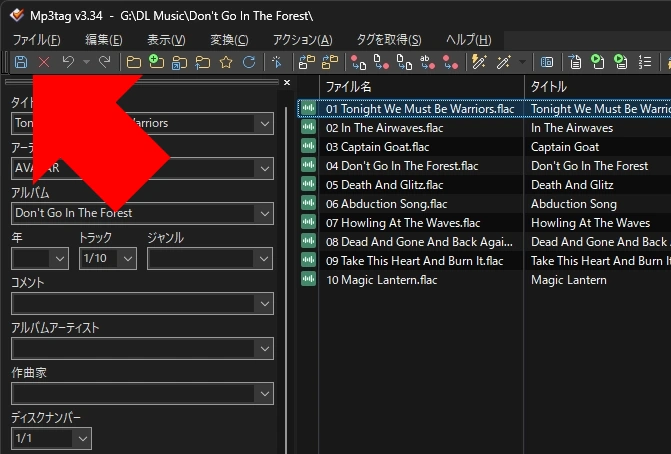Create playlist of all files icon

click(598, 62)
